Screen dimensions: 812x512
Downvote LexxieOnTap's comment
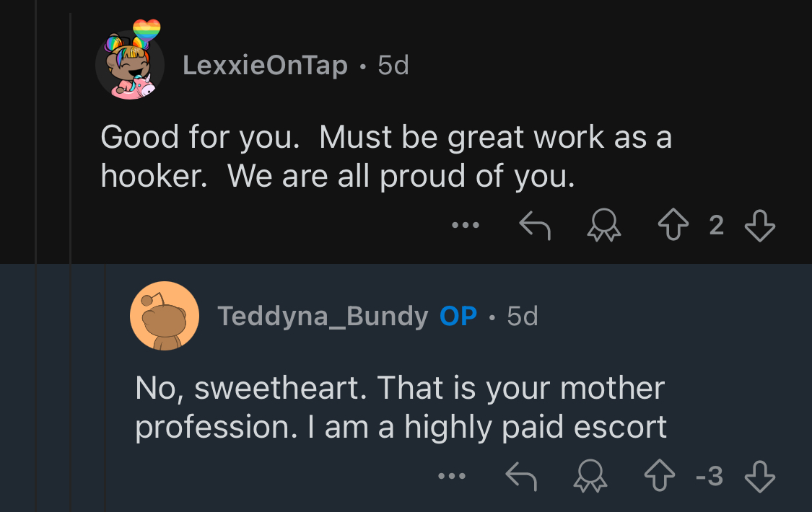(760, 225)
